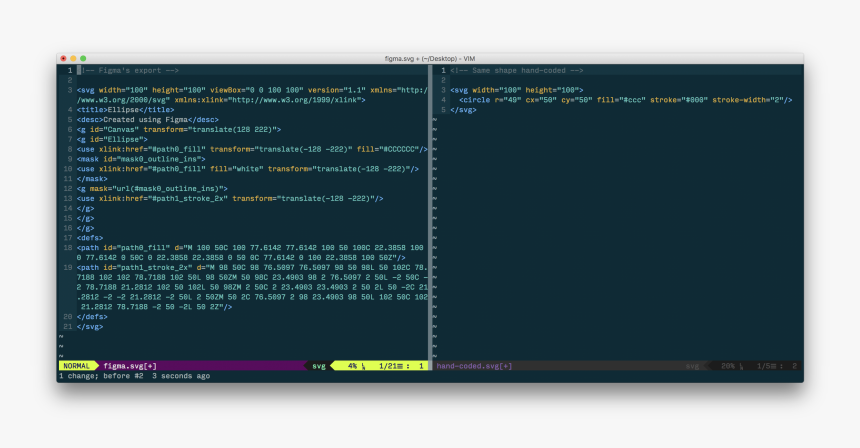Click the opening <defs> tag

(90, 238)
